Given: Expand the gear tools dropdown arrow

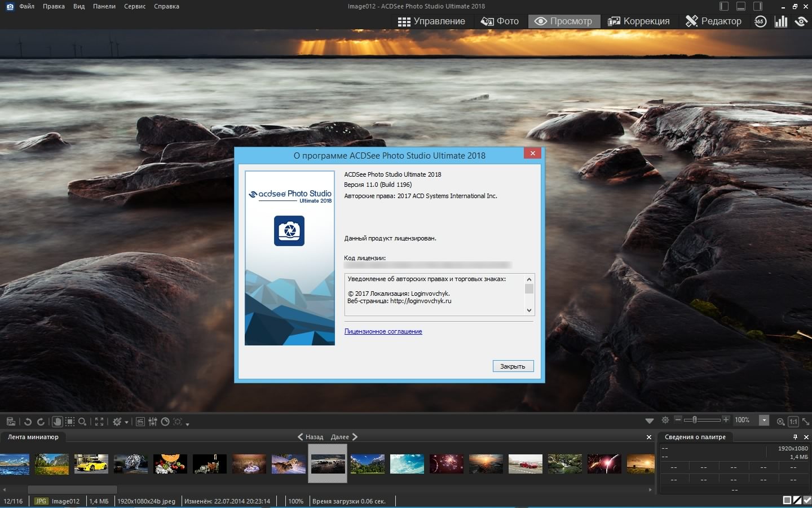Looking at the screenshot, I should tap(126, 422).
